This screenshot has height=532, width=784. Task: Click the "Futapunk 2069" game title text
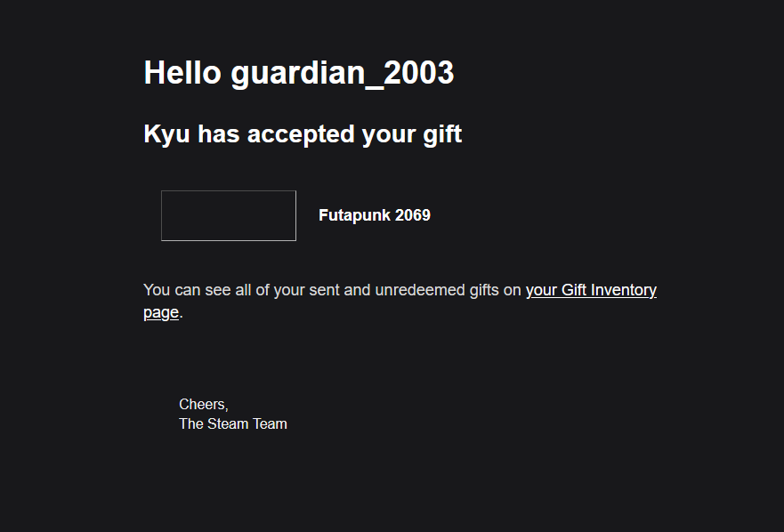374,215
